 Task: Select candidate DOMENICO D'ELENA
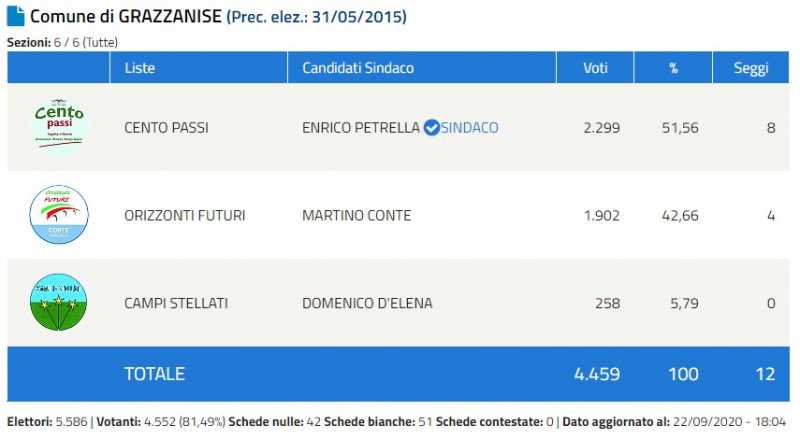coord(367,303)
